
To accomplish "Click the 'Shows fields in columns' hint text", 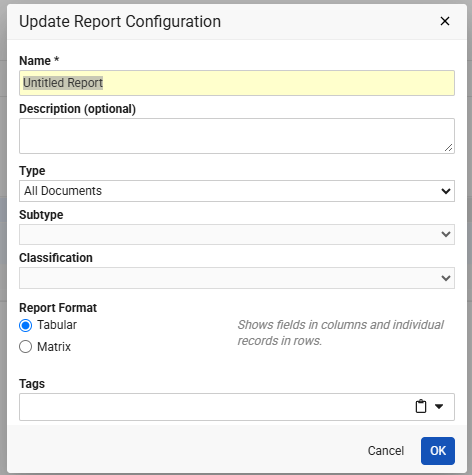I will pyautogui.click(x=340, y=333).
